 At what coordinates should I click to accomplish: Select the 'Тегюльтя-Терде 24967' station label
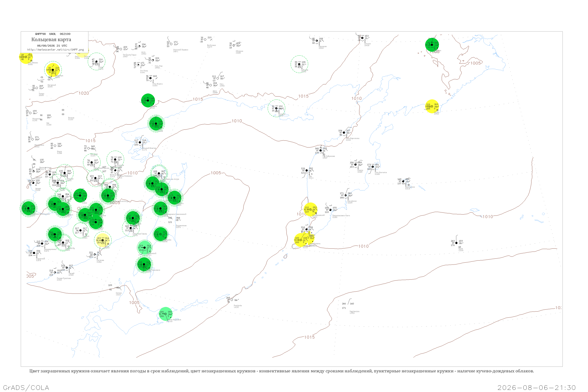pyautogui.click(x=130, y=56)
